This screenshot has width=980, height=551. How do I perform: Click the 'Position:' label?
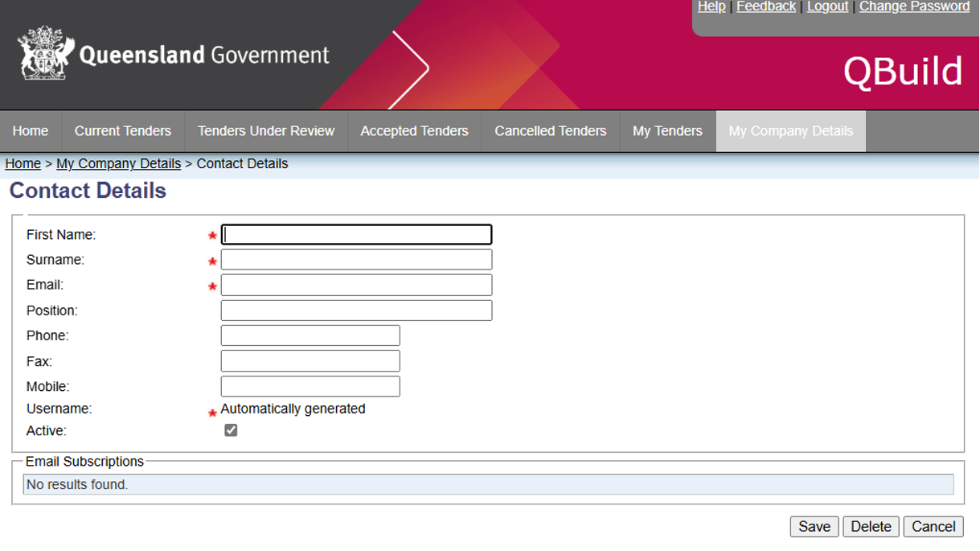coord(52,310)
